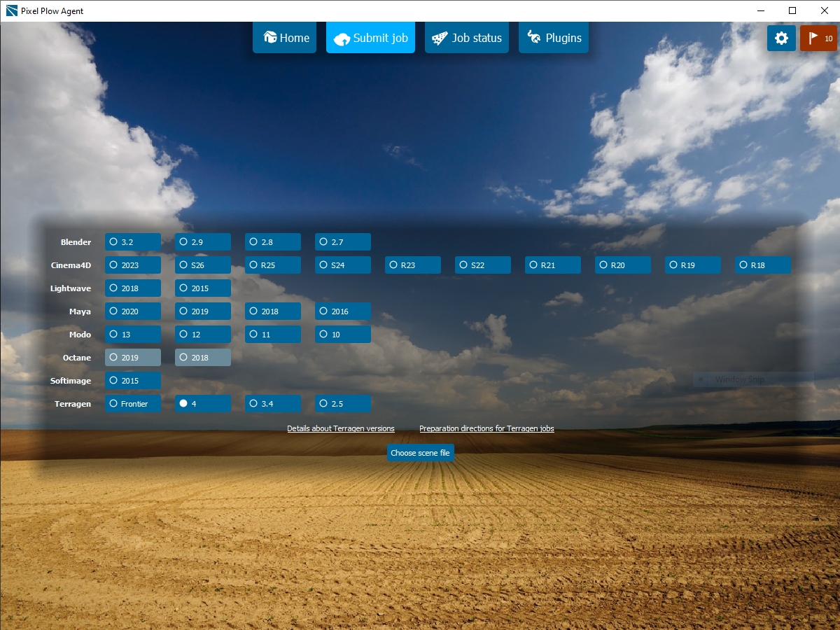The width and height of the screenshot is (840, 630).
Task: Maximize the Pixel Plow Agent window
Action: pos(792,10)
